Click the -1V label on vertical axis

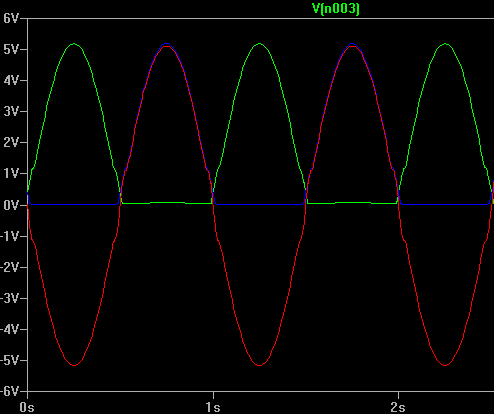(9, 236)
